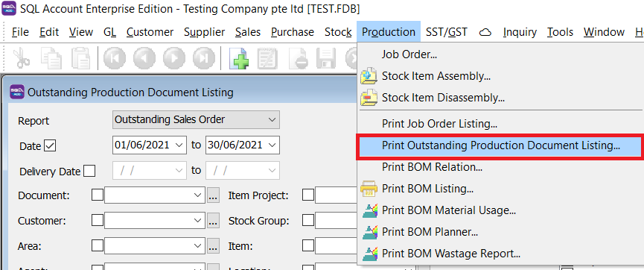Click the Delete document minus icon
644x270 pixels.
(x=299, y=57)
